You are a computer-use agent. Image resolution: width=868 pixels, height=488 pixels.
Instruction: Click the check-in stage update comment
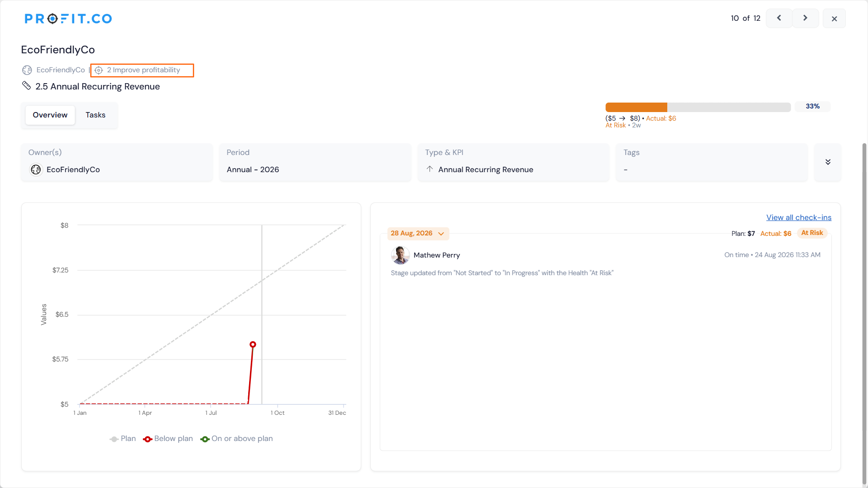tap(502, 273)
